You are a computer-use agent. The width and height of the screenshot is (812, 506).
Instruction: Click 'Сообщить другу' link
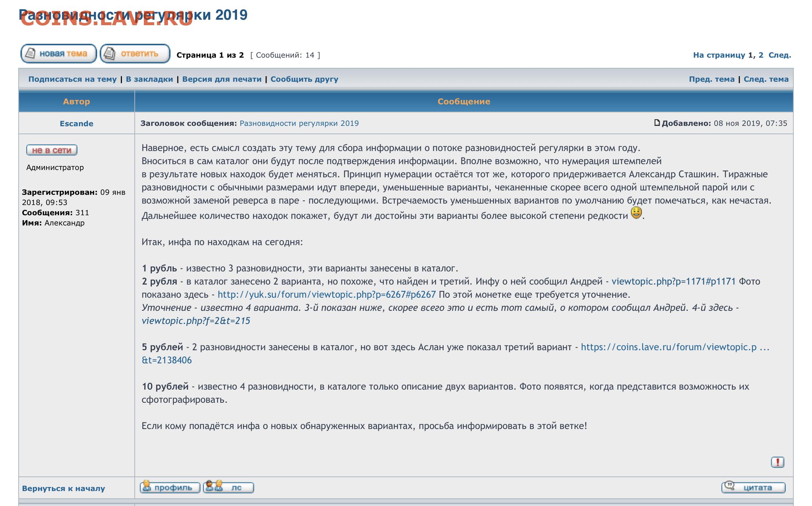point(304,79)
